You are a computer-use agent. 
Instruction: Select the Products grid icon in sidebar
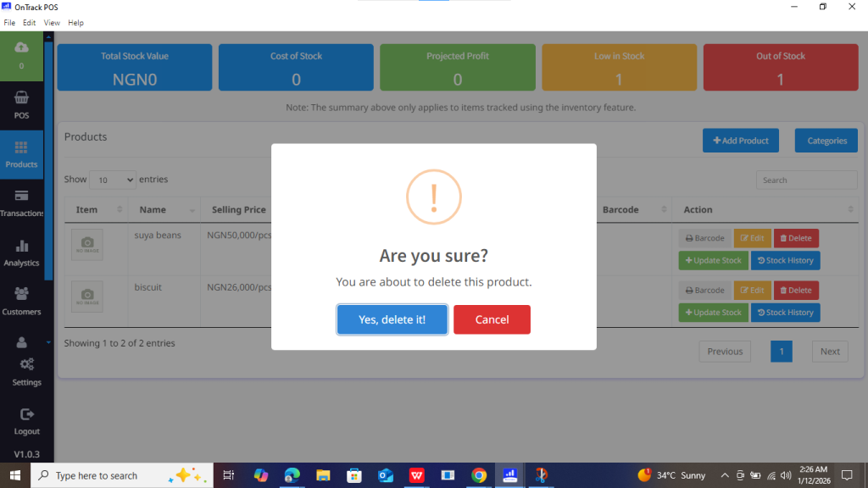pos(21,147)
